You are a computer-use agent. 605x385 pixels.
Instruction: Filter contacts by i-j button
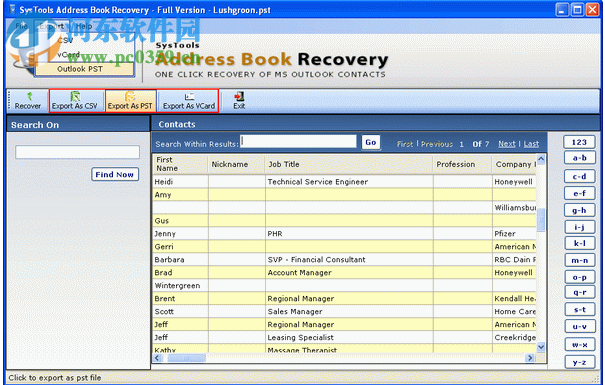coord(579,227)
